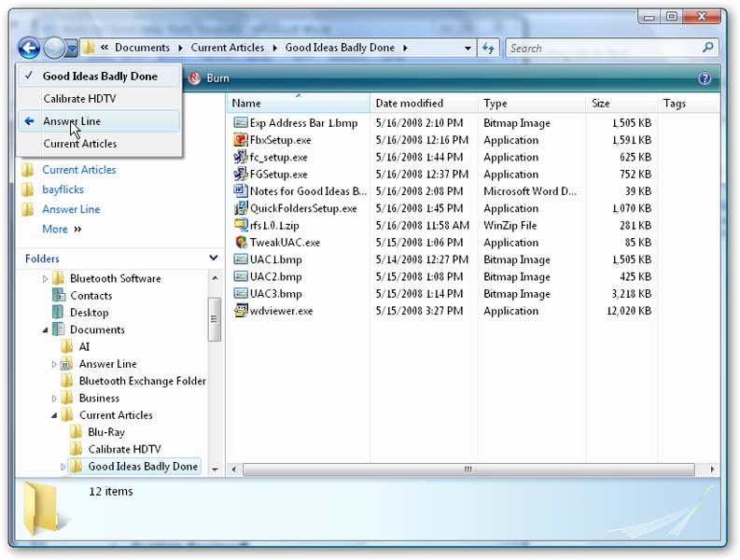
Task: Select UAC2.bmp file icon
Action: (241, 276)
